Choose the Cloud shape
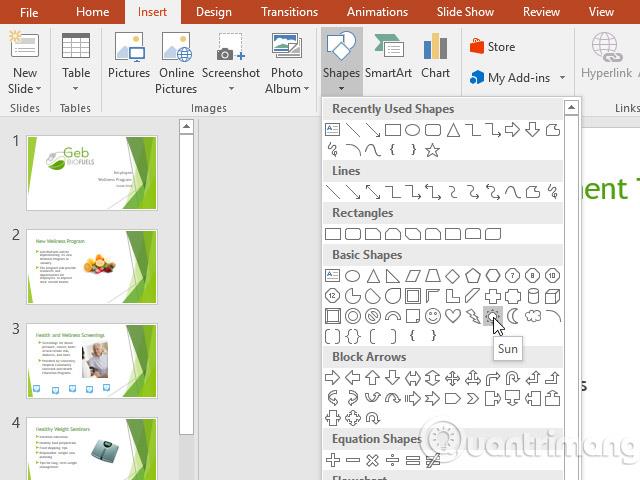Screen dimensions: 640x480 click(x=533, y=316)
